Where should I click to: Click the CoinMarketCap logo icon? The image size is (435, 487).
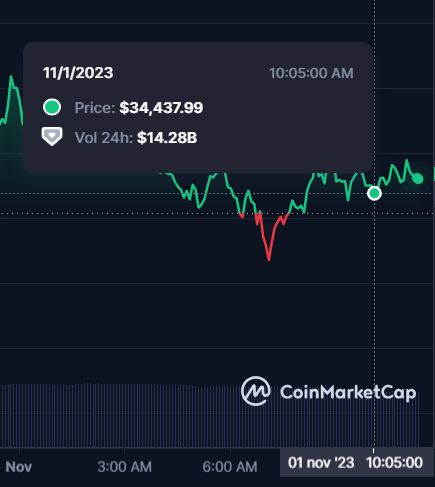tap(256, 391)
